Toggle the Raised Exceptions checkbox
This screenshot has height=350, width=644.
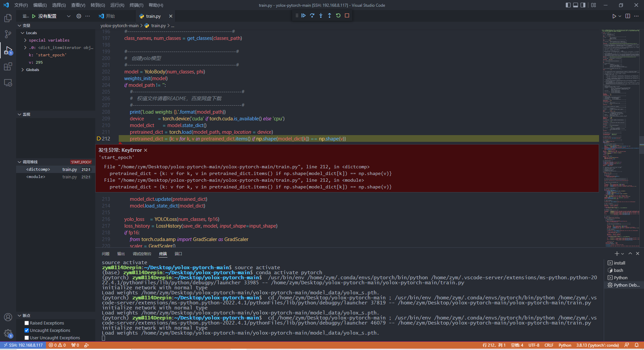pos(27,323)
